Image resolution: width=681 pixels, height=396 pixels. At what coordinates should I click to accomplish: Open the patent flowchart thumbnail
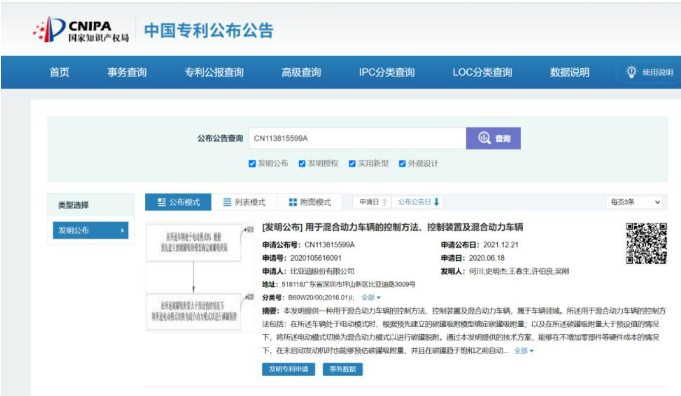click(x=200, y=277)
